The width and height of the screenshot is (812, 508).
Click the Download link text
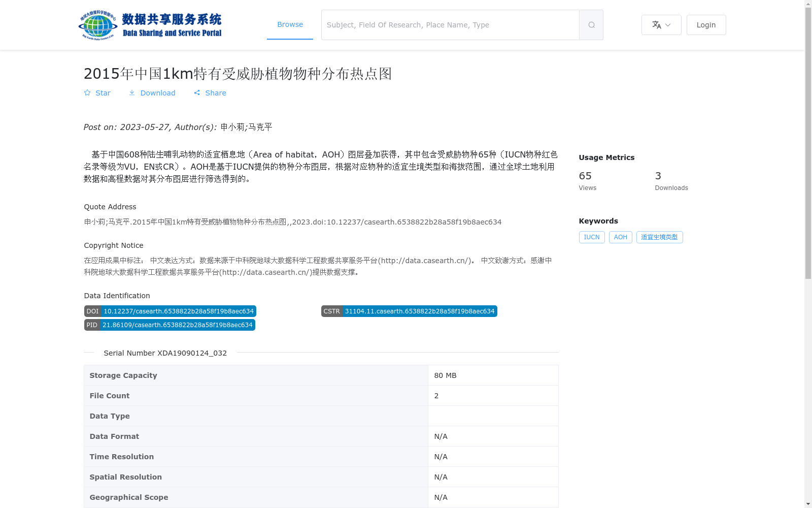click(158, 93)
